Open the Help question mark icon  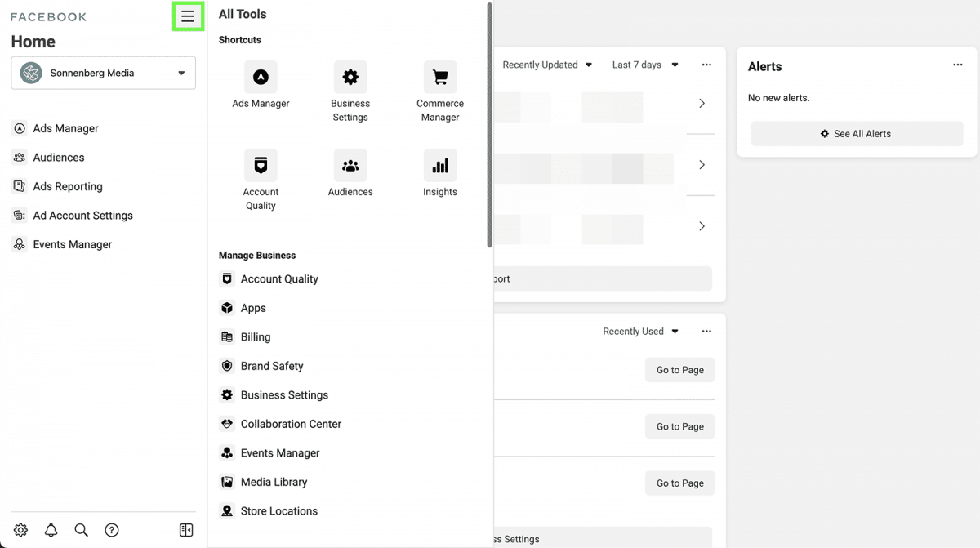tap(112, 530)
